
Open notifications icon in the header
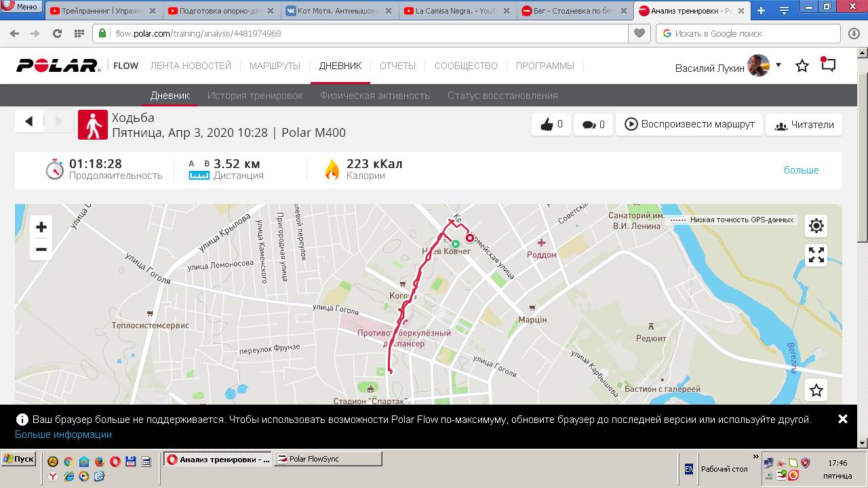coord(828,65)
